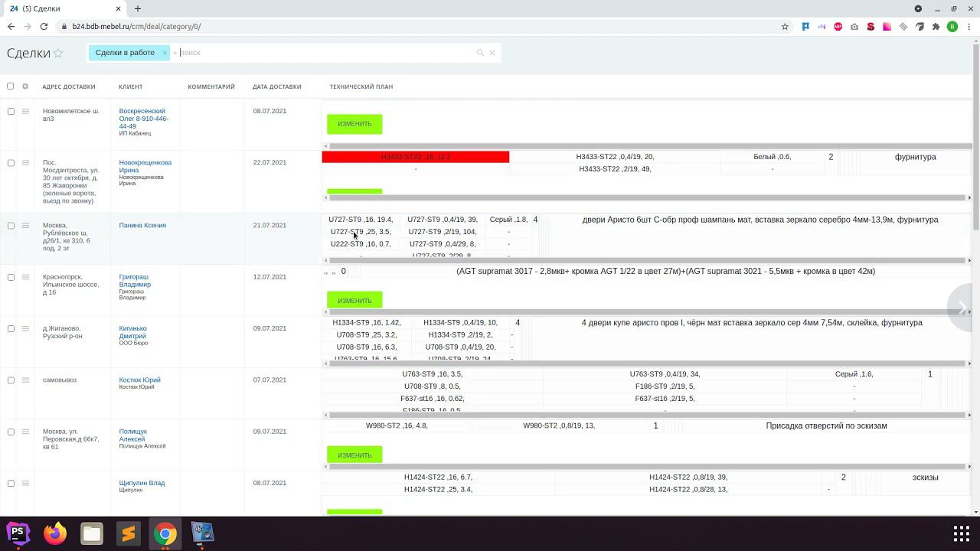Bookmark this page with the address bar star
The width and height of the screenshot is (980, 551).
785,26
